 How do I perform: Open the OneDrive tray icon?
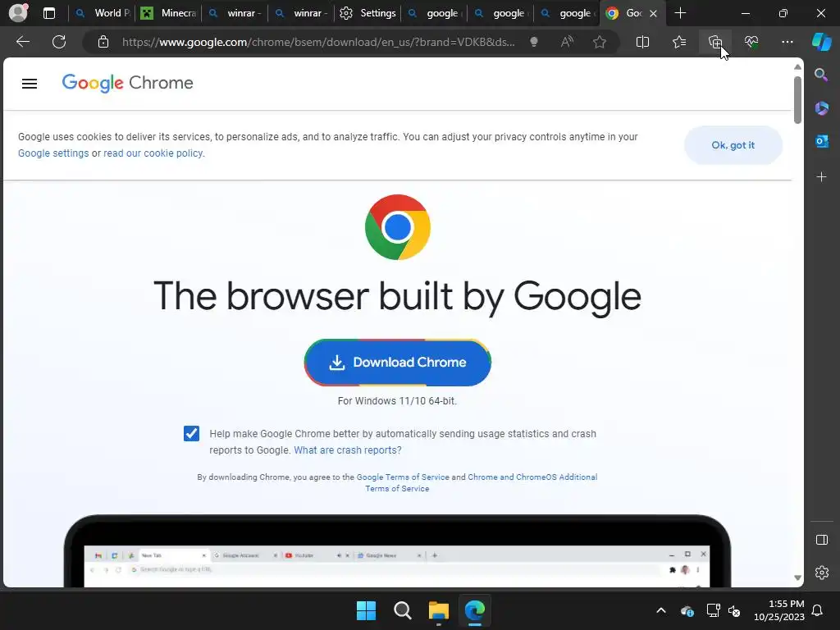click(x=687, y=610)
